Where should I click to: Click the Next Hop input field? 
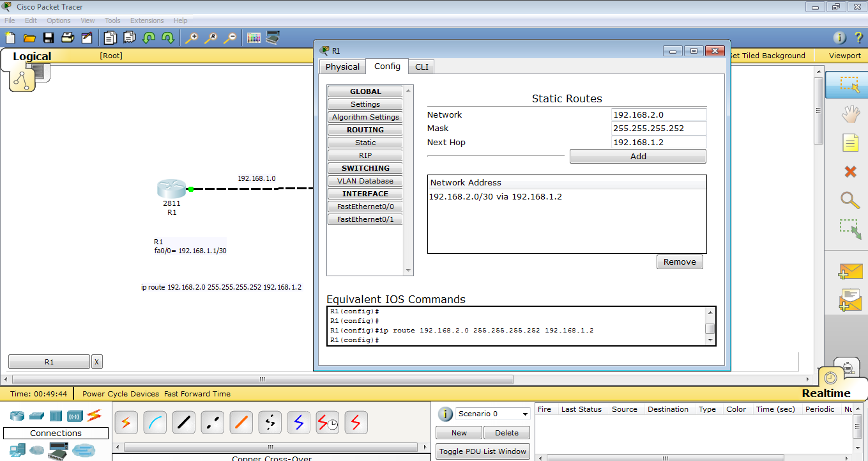pos(659,142)
